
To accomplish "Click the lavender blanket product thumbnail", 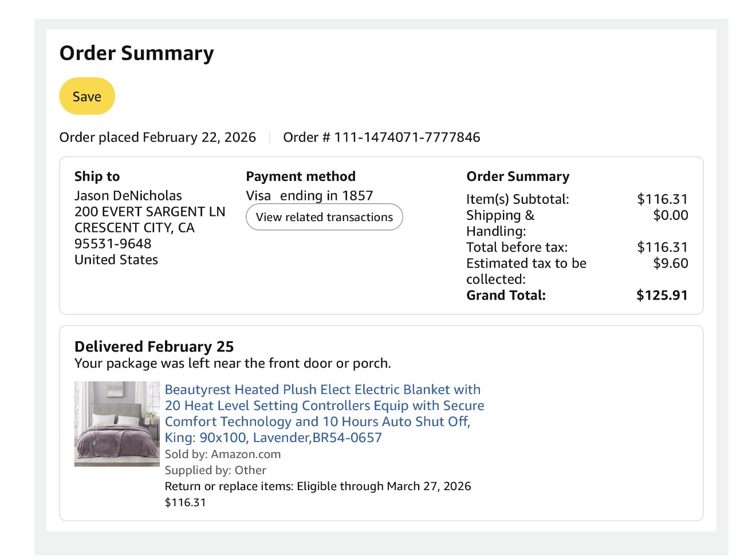I will [117, 424].
